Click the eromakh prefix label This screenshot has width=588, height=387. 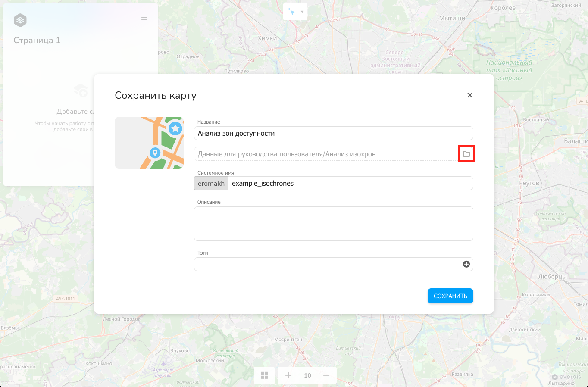point(211,183)
